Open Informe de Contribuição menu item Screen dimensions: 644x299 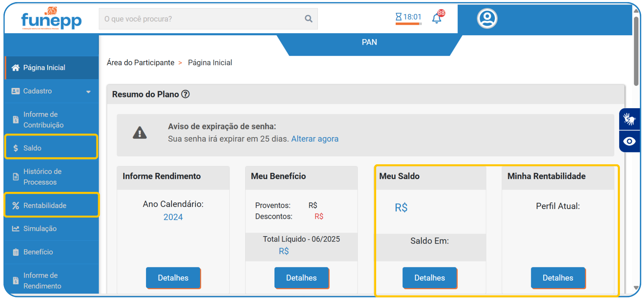[x=52, y=119]
